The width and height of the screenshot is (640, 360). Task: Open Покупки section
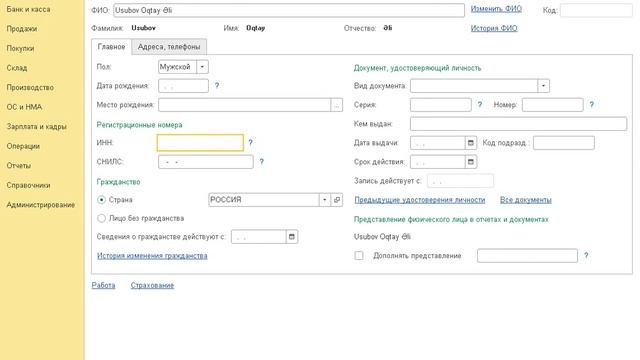[20, 48]
